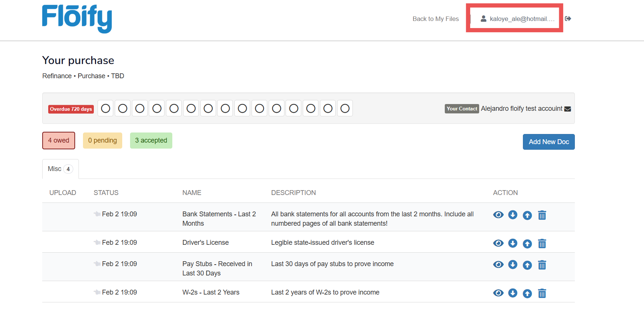Open the Misc tab

coord(60,169)
